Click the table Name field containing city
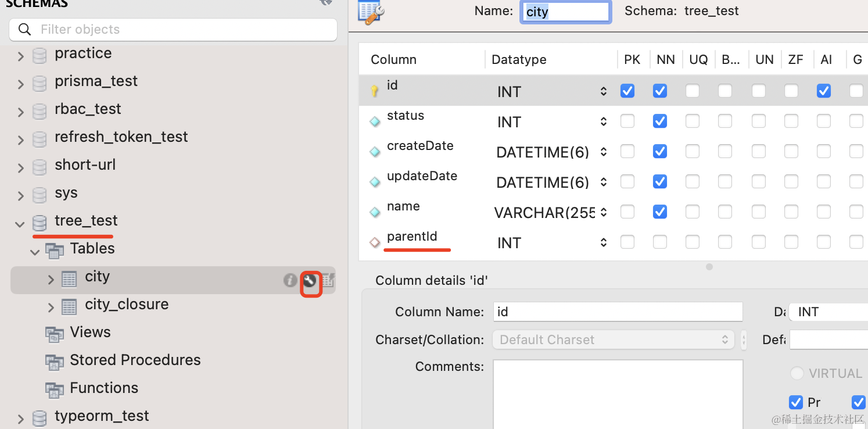868x429 pixels. click(x=565, y=12)
